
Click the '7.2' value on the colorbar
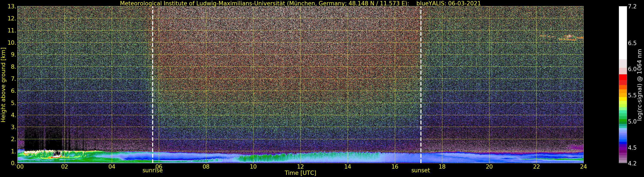click(632, 6)
